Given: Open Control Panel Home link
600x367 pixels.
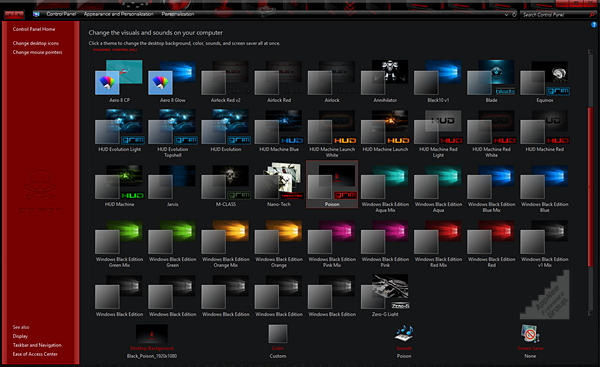Looking at the screenshot, I should [x=34, y=29].
